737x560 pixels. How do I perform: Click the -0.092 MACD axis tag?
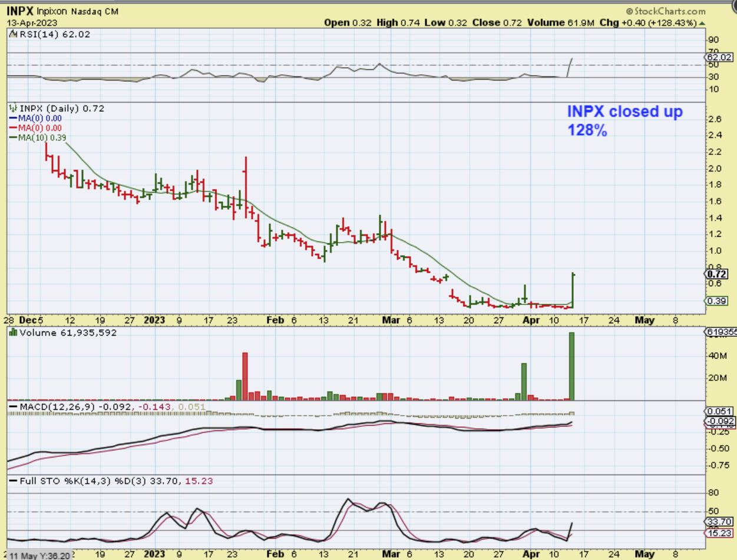coord(721,421)
